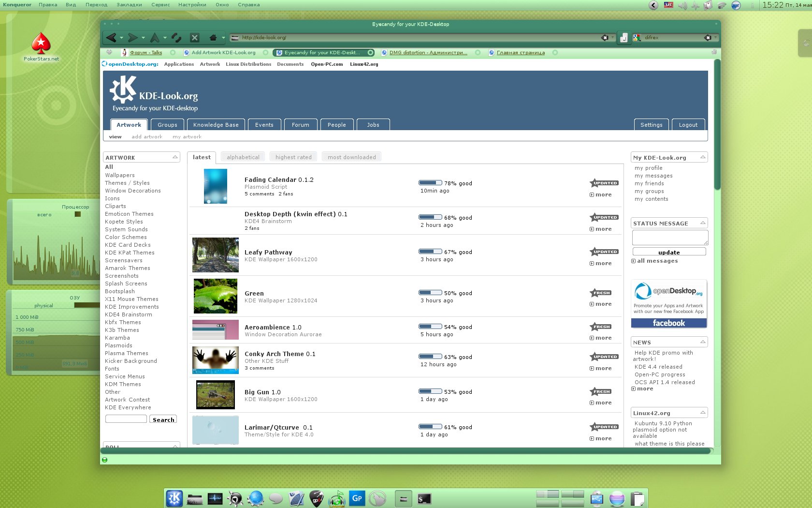Image resolution: width=812 pixels, height=508 pixels.
Task: Clear the URL field with its clear icon
Action: tap(605, 37)
